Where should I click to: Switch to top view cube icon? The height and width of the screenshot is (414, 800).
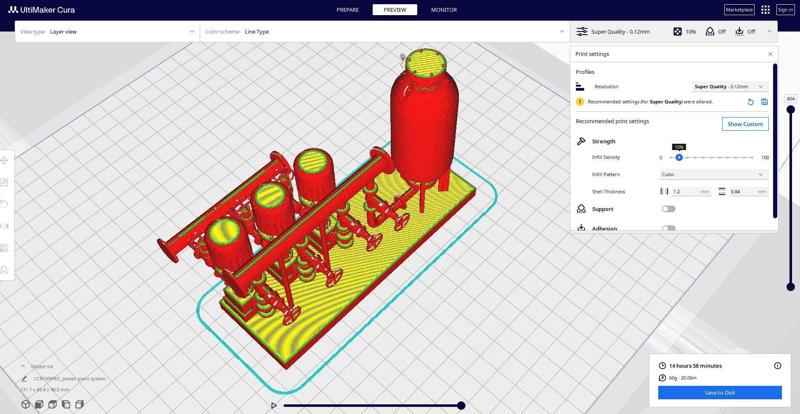[x=53, y=404]
